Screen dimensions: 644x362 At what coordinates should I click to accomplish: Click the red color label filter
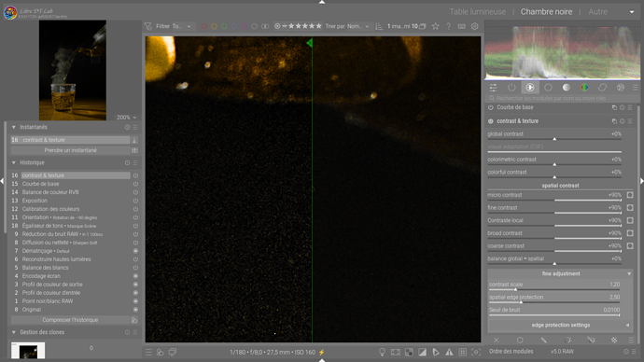click(203, 26)
